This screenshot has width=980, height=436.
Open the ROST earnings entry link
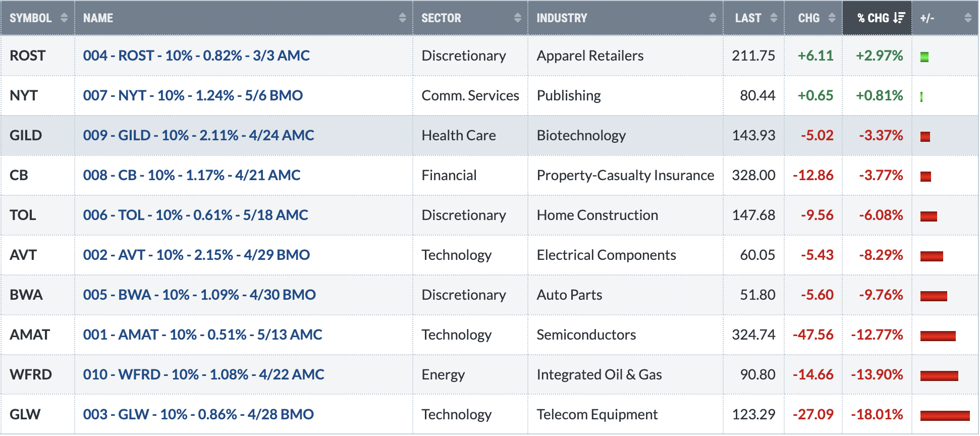[x=196, y=56]
